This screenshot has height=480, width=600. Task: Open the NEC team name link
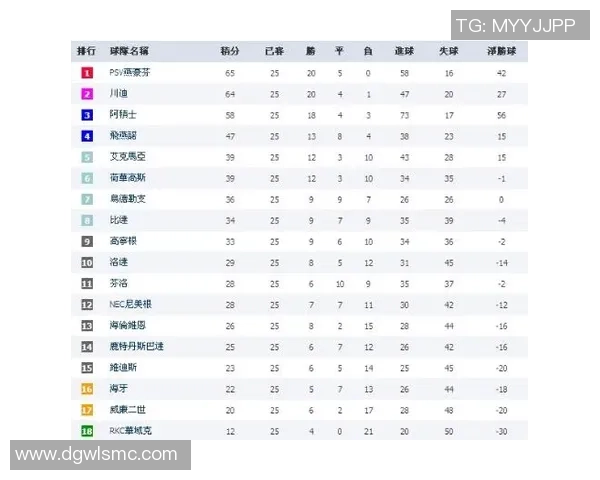pos(131,304)
